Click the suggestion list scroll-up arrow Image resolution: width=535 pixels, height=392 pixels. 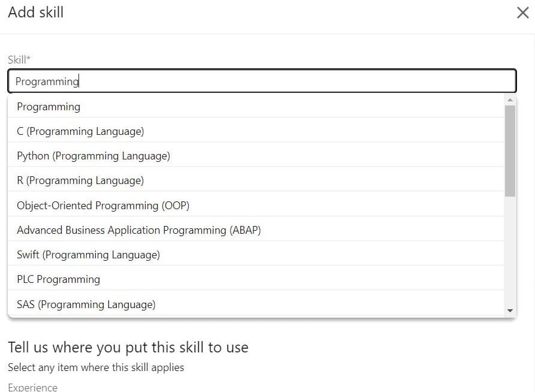pos(510,100)
